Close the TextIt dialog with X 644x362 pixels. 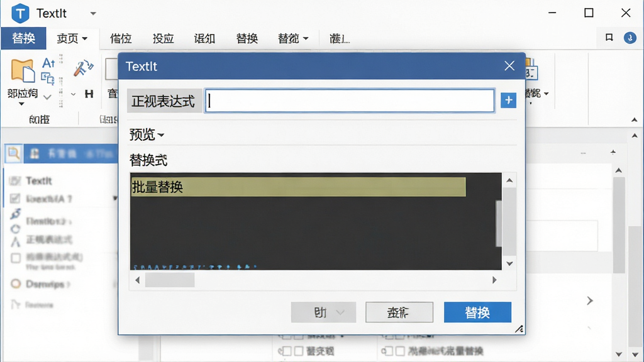[509, 66]
